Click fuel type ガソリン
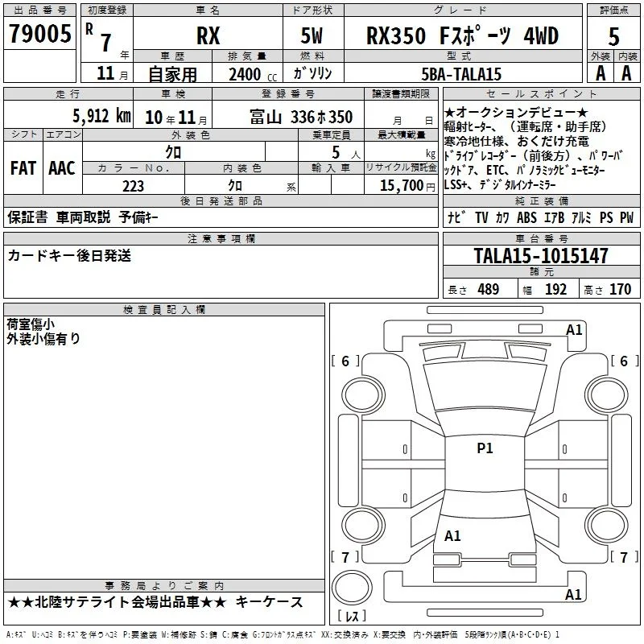This screenshot has height=644, width=644. coord(312,74)
